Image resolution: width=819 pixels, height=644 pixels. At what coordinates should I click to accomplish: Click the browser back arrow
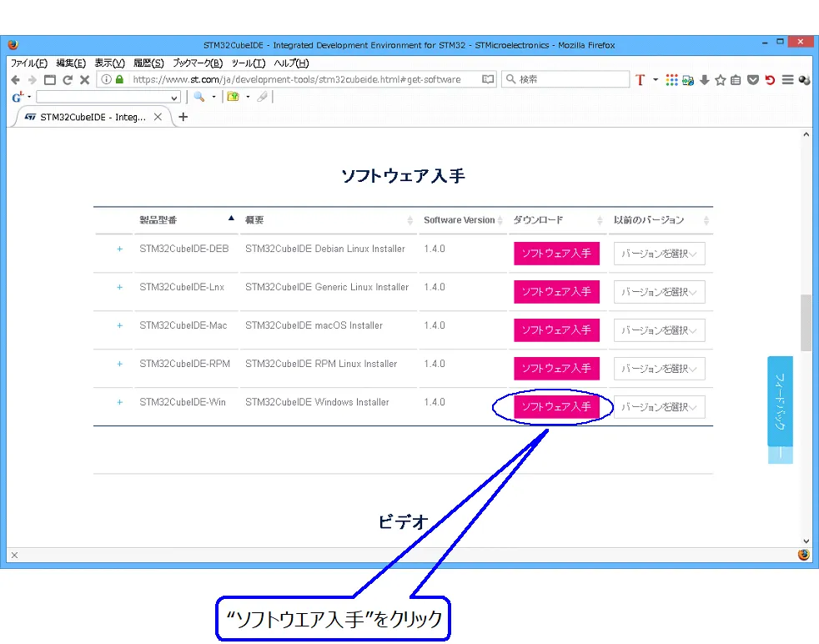[x=16, y=80]
